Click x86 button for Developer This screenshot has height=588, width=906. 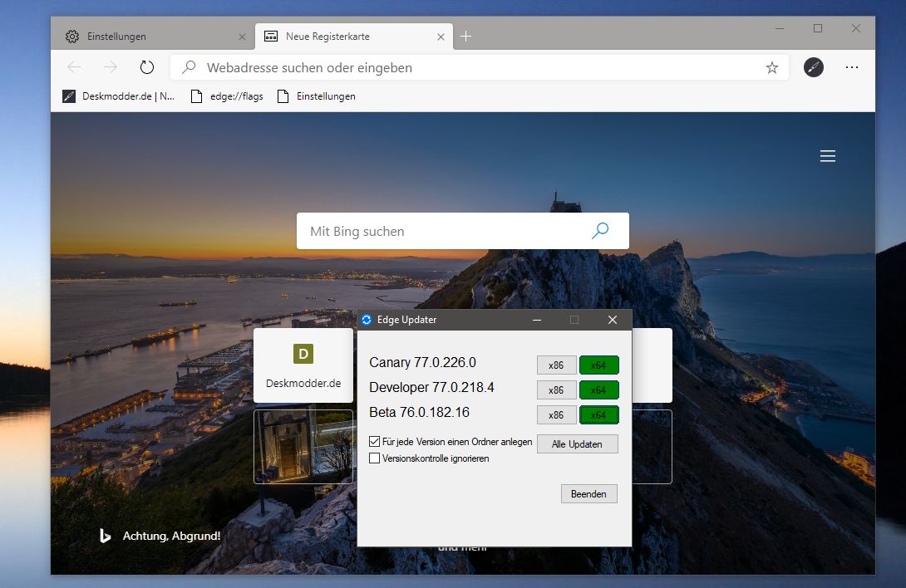(x=556, y=390)
